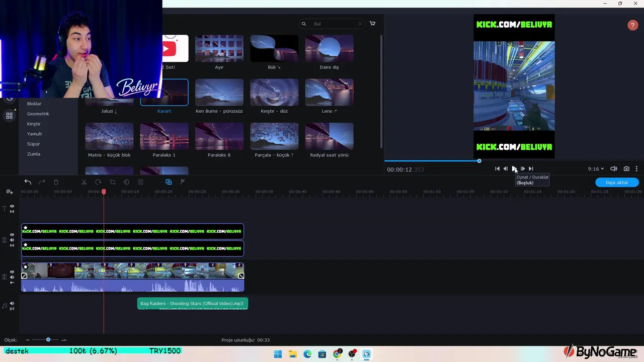Screen dimensions: 644x362
Task: Open the crop tool
Action: coord(112,182)
